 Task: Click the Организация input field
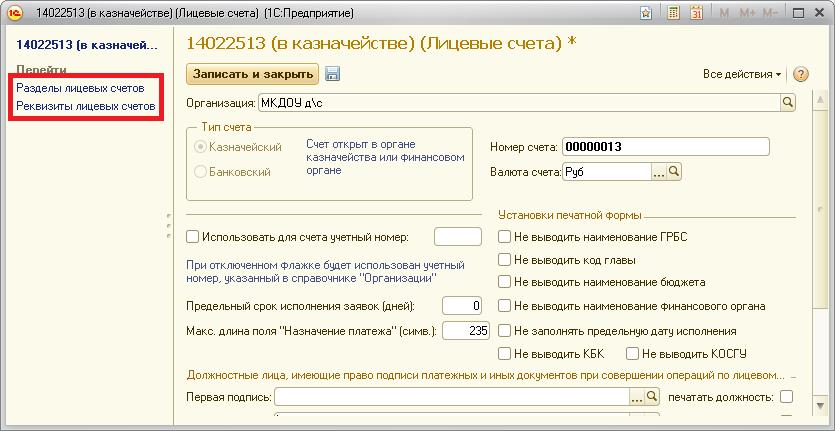[519, 103]
